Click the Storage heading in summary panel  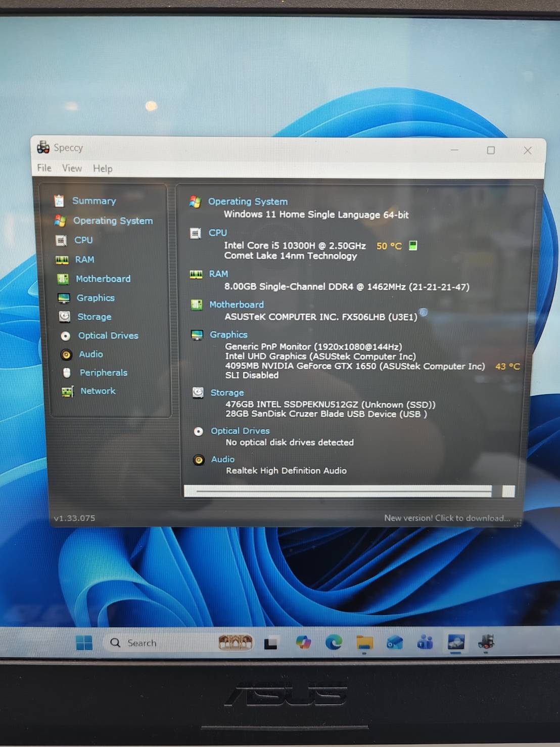point(227,392)
